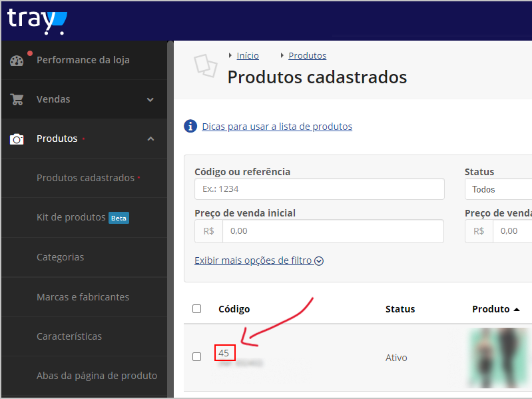Open Dicas para usar a lista de produtos
The image size is (532, 399).
click(x=277, y=127)
